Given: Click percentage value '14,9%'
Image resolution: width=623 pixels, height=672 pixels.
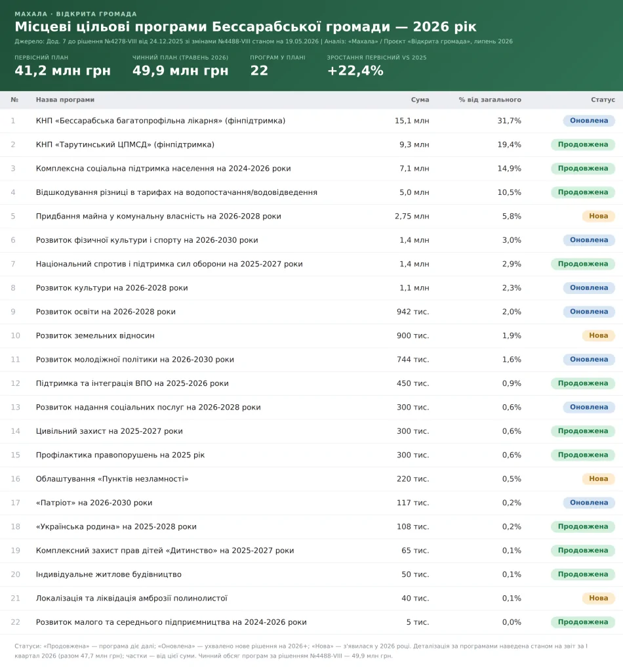Looking at the screenshot, I should (x=509, y=169).
